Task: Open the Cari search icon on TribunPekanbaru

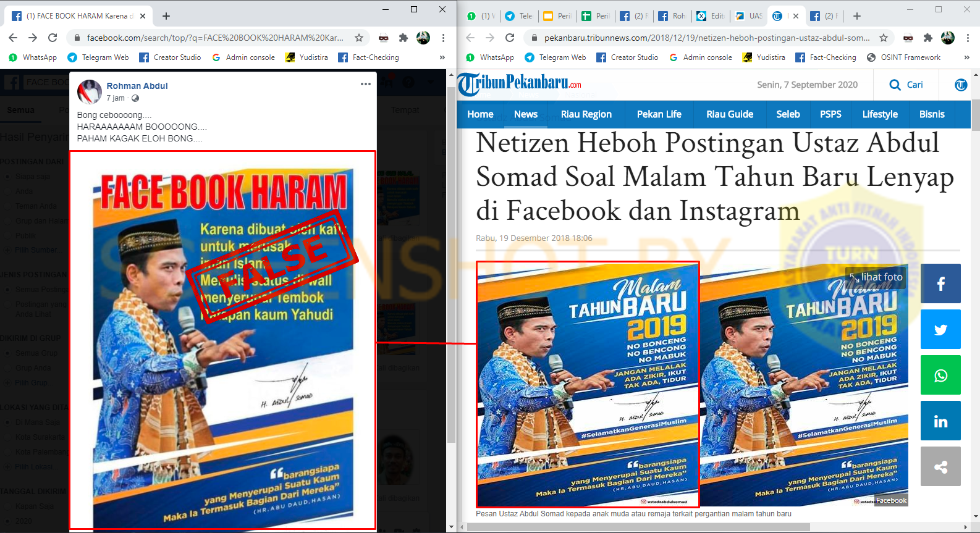Action: 906,85
